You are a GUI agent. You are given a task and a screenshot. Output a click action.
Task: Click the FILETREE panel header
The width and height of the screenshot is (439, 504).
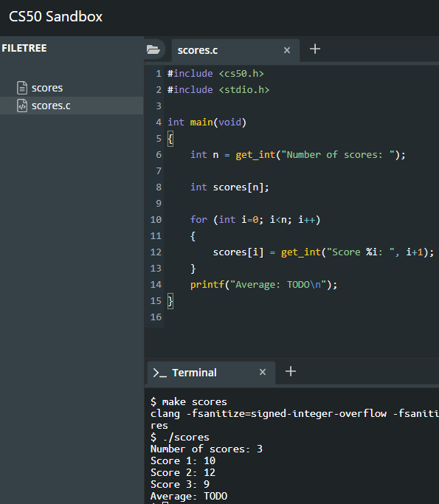[x=24, y=48]
